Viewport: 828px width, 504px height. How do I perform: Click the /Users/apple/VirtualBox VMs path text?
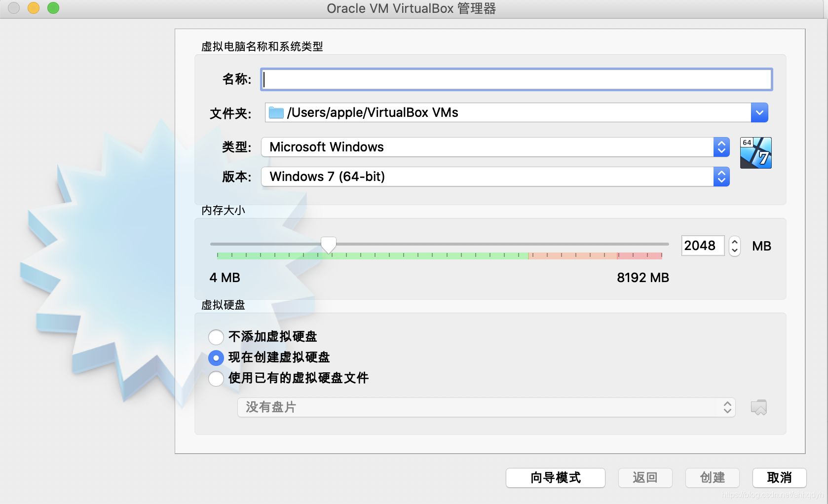pos(373,113)
